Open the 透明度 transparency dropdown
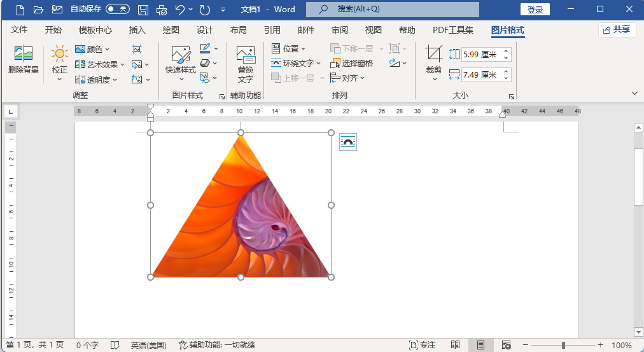644x352 pixels. pyautogui.click(x=97, y=80)
